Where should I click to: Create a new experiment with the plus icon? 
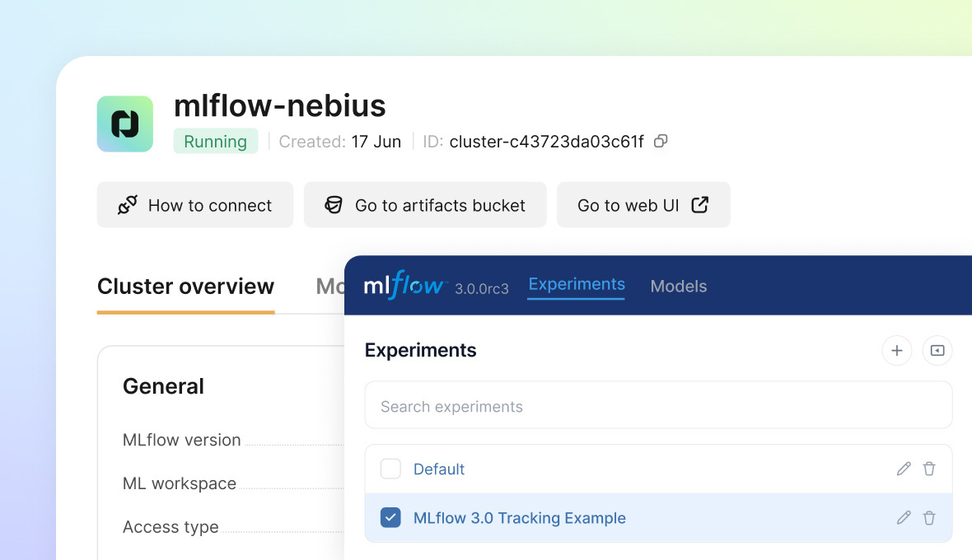point(896,351)
